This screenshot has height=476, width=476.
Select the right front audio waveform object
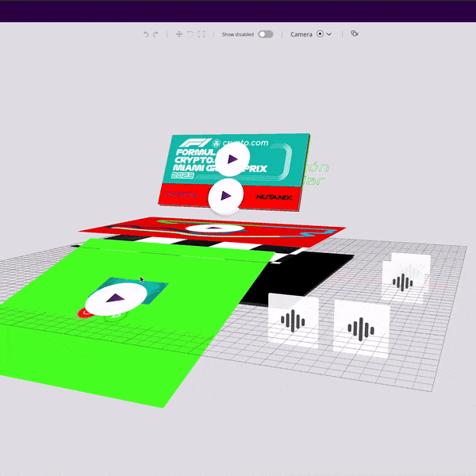pyautogui.click(x=361, y=329)
